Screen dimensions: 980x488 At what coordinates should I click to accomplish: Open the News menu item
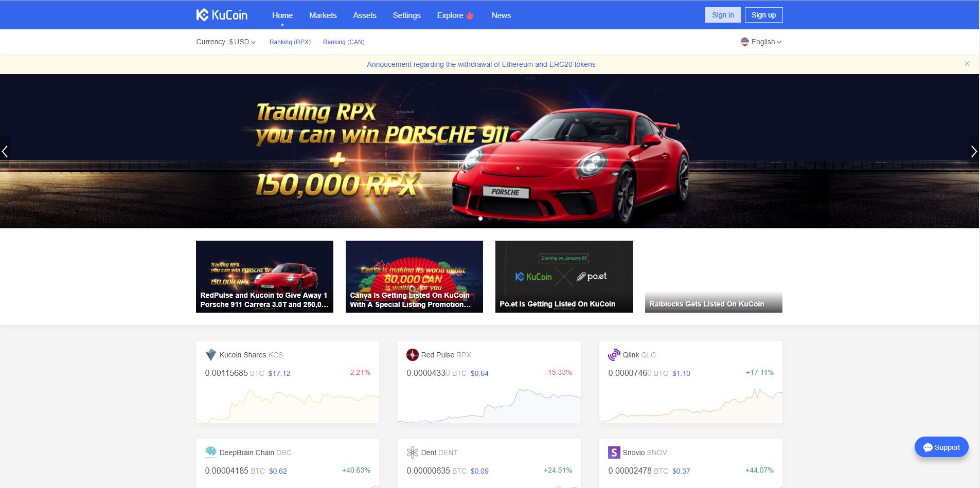(x=501, y=15)
